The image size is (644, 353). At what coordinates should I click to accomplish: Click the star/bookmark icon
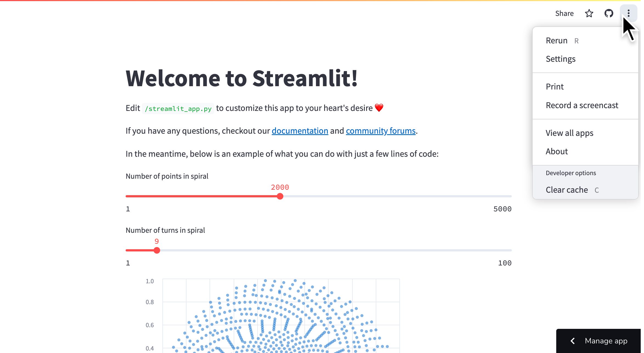coord(589,13)
